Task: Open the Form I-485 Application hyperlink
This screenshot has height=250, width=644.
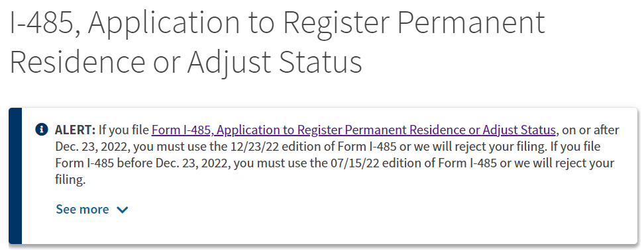Action: pos(354,130)
